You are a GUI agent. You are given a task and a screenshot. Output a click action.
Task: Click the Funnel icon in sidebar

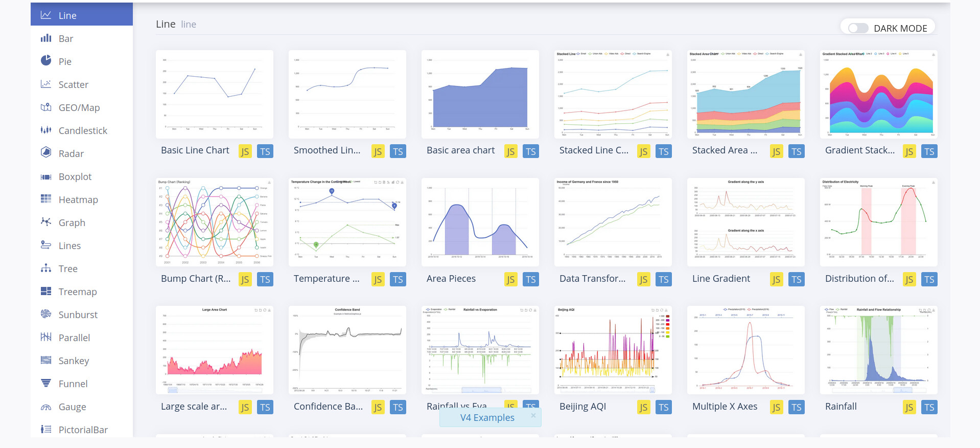(x=46, y=383)
